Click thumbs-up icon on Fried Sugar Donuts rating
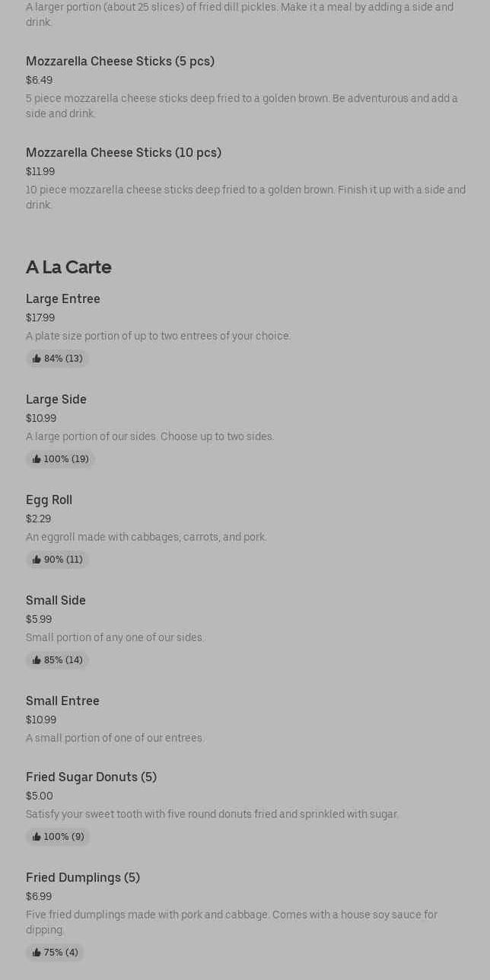490x980 pixels. click(x=37, y=837)
